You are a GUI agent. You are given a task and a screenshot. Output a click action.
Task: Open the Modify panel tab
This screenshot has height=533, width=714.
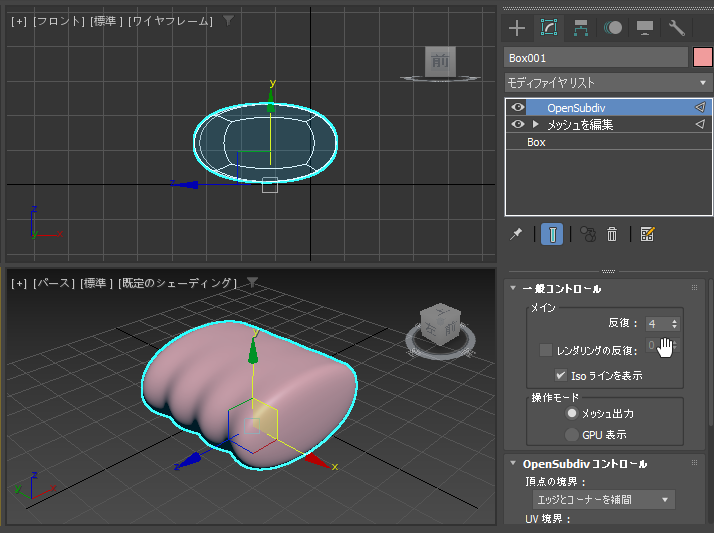549,28
